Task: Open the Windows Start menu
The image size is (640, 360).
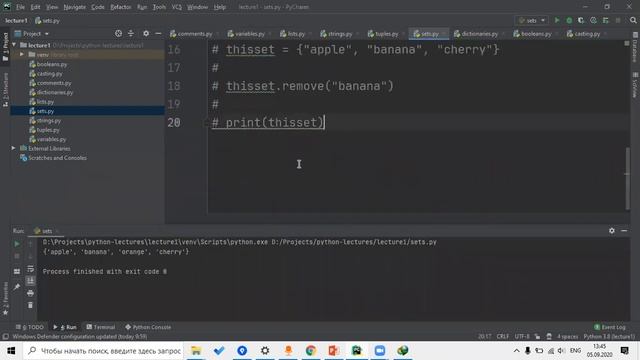Action: click(11, 351)
